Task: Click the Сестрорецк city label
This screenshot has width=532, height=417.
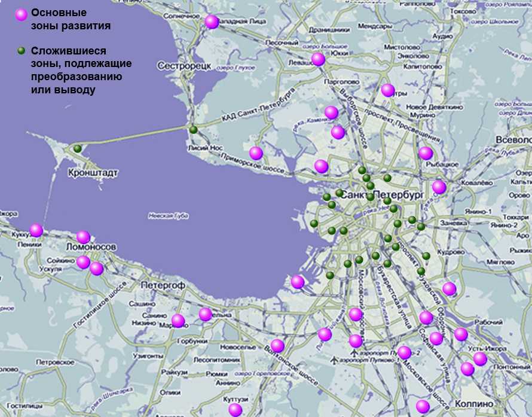Action: pyautogui.click(x=184, y=66)
